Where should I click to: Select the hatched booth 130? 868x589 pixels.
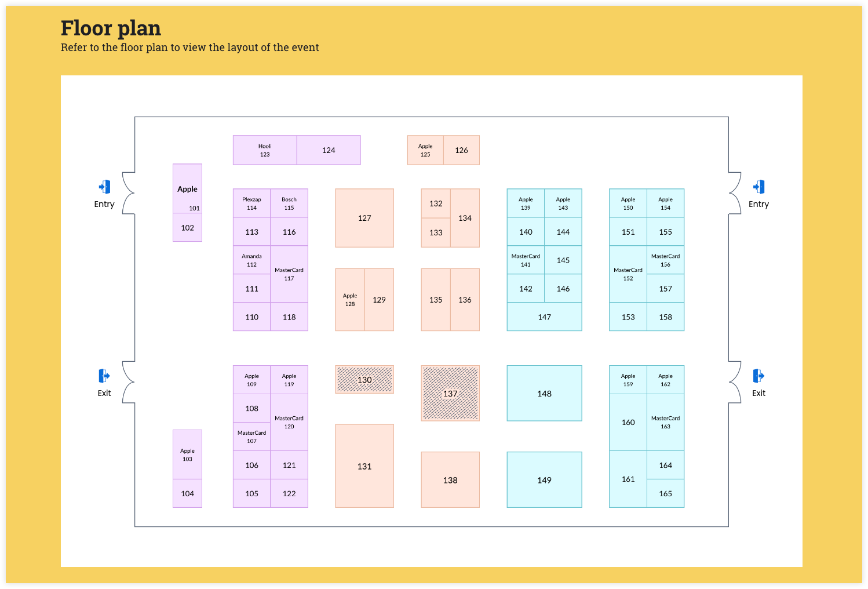coord(364,380)
